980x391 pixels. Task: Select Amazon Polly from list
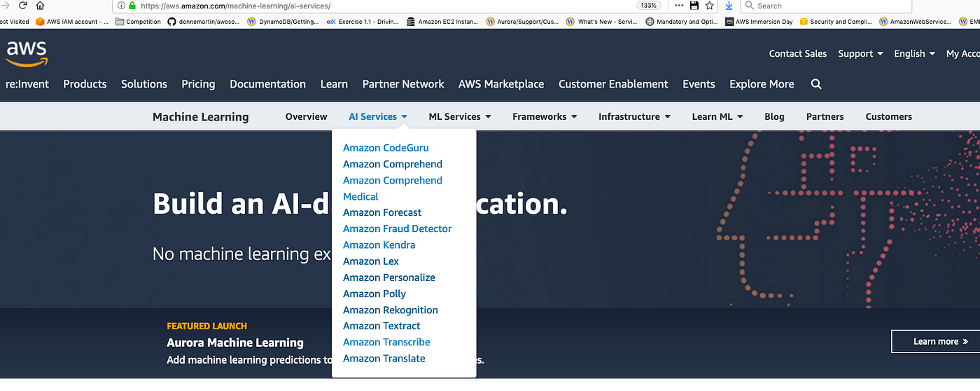[x=374, y=294]
